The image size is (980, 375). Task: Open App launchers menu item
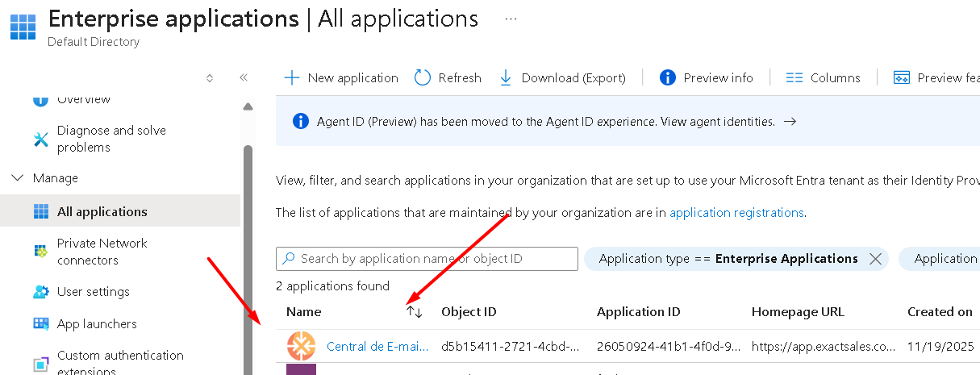click(x=97, y=323)
